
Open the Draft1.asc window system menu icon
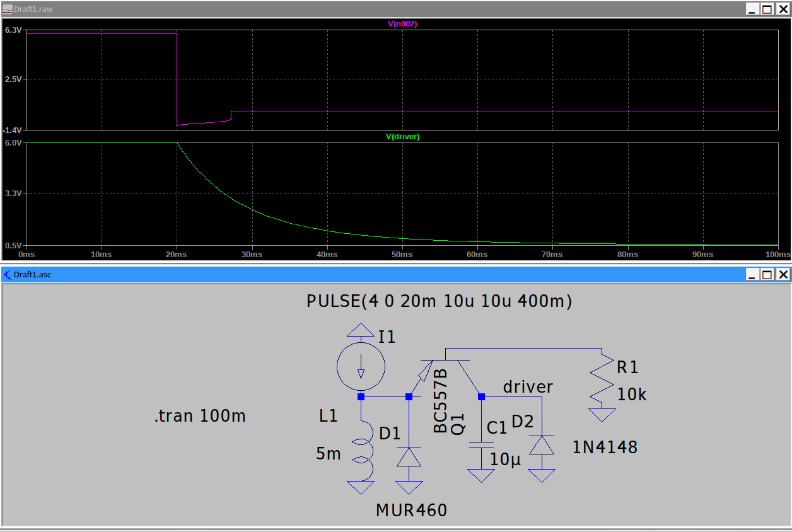(8, 275)
